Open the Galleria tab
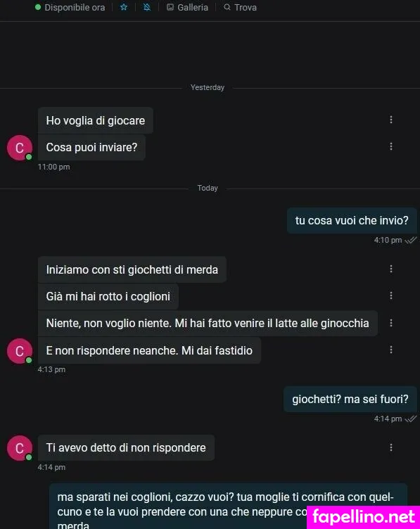 click(188, 7)
